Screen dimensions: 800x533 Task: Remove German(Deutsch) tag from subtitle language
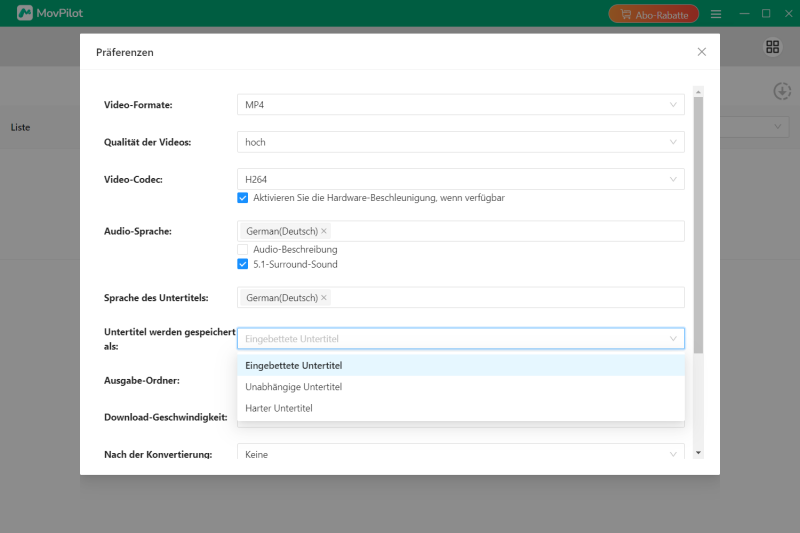323,297
